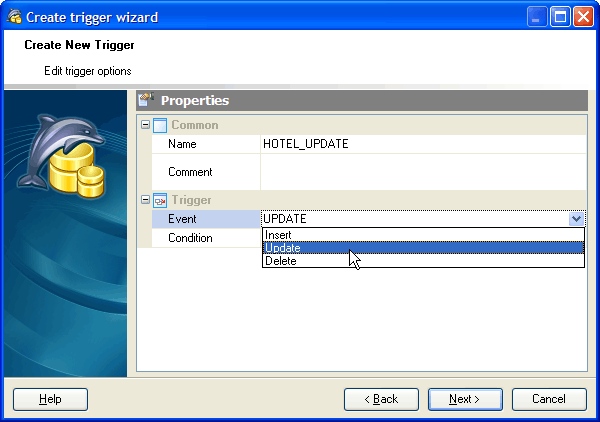Collapse the Common section
The image size is (600, 422).
coord(145,125)
